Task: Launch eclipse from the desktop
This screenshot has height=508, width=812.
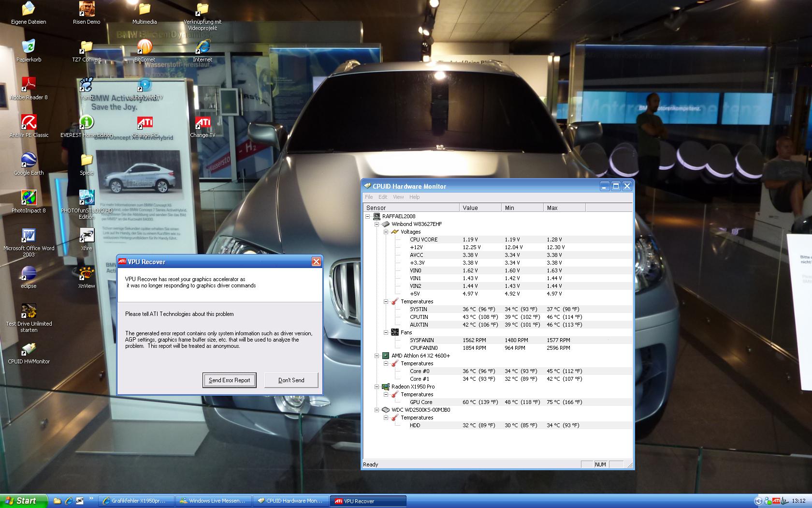Action: point(29,277)
